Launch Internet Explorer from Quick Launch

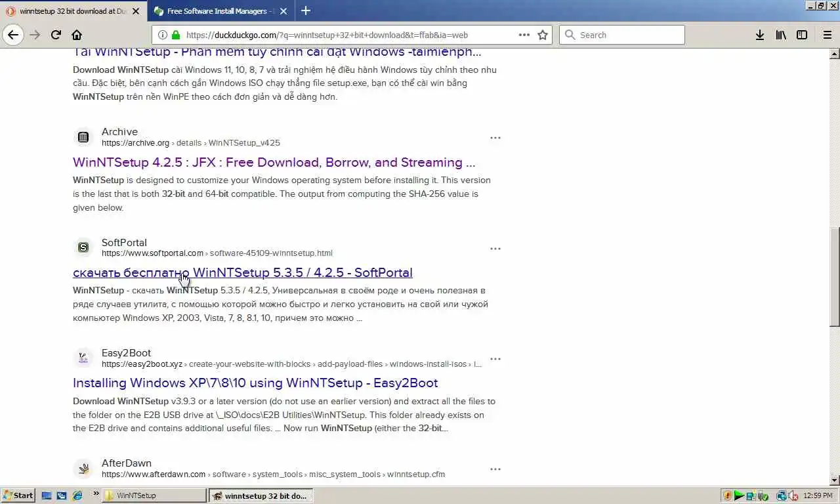coord(77,495)
